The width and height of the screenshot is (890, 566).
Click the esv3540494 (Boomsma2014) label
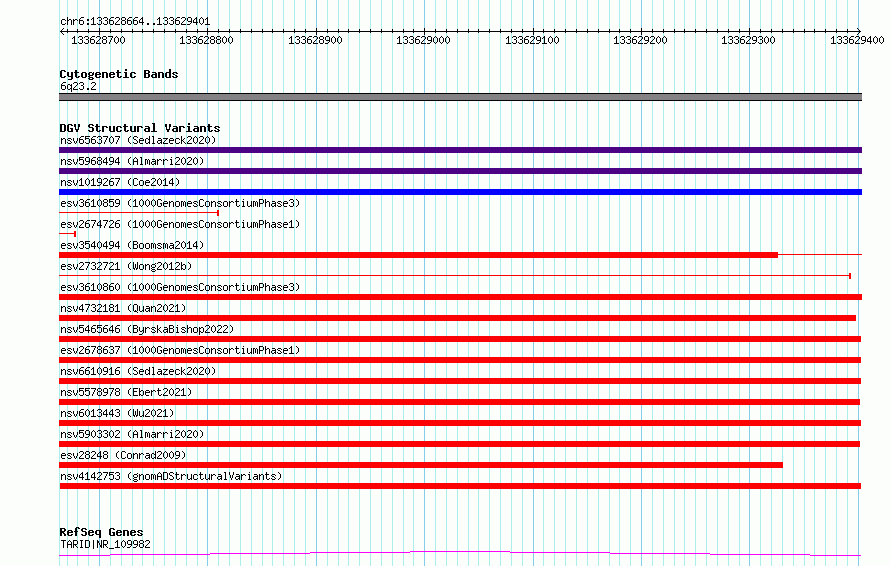pos(132,245)
